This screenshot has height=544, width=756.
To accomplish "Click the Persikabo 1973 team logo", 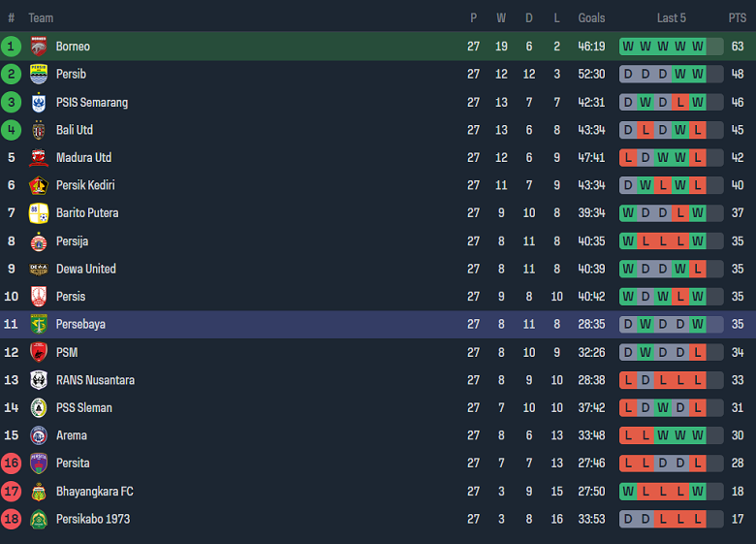I will coord(39,519).
